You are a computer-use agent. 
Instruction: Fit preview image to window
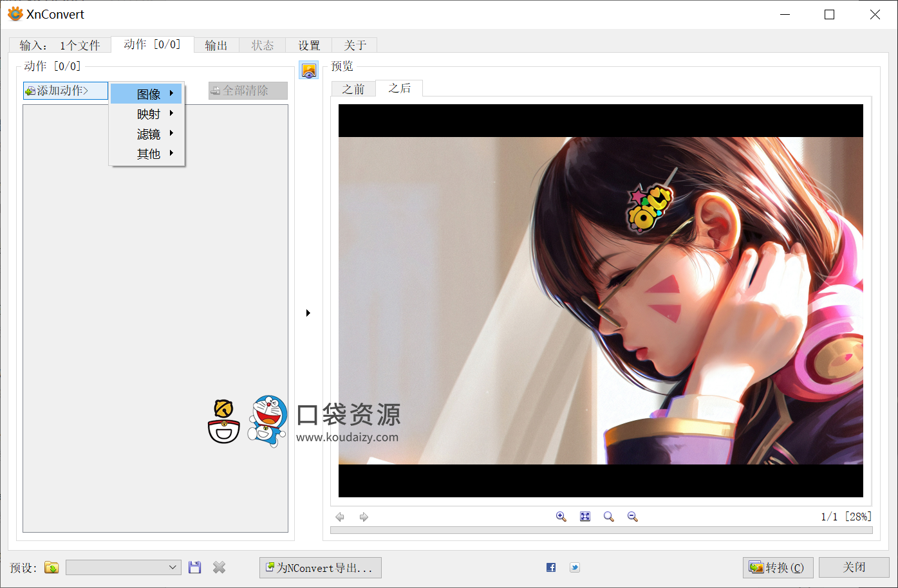coord(585,517)
